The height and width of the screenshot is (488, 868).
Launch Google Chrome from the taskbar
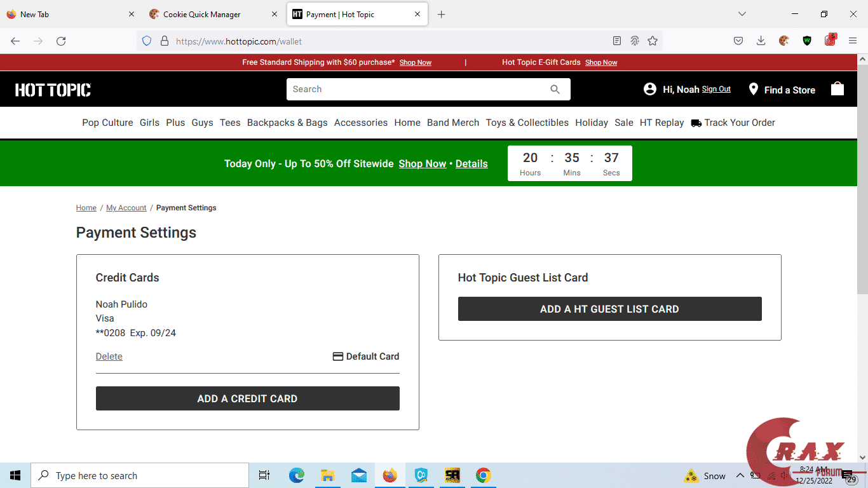click(x=484, y=475)
